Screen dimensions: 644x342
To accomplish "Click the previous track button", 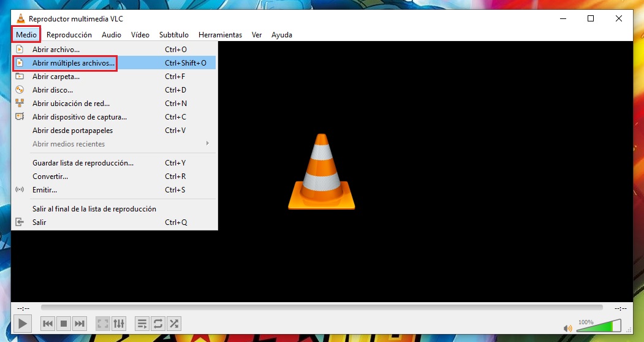I will 48,323.
